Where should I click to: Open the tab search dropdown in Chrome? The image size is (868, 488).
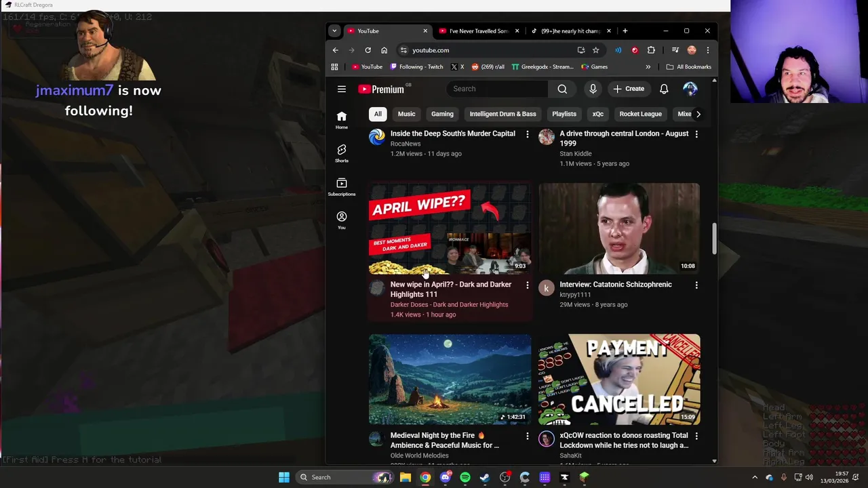pos(334,31)
